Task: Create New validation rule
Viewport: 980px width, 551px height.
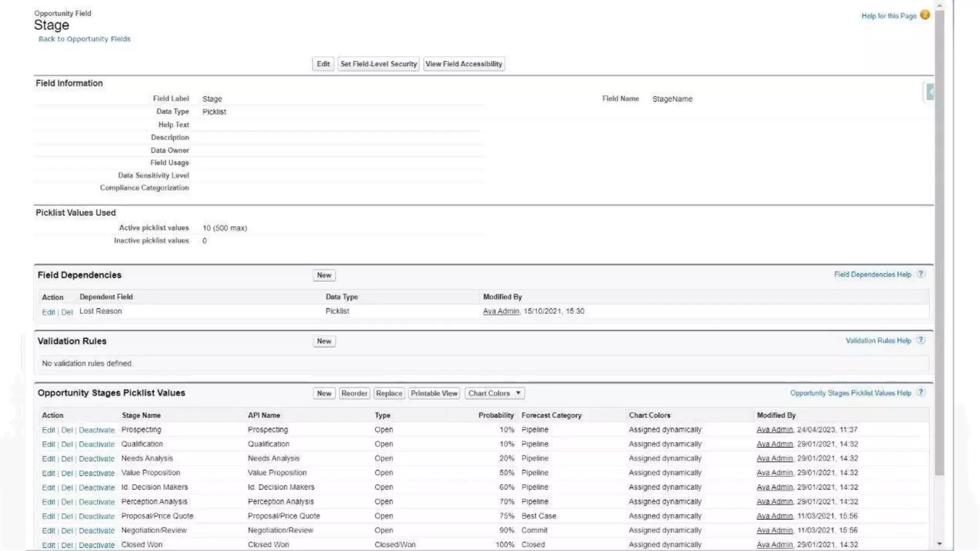Action: click(x=324, y=342)
